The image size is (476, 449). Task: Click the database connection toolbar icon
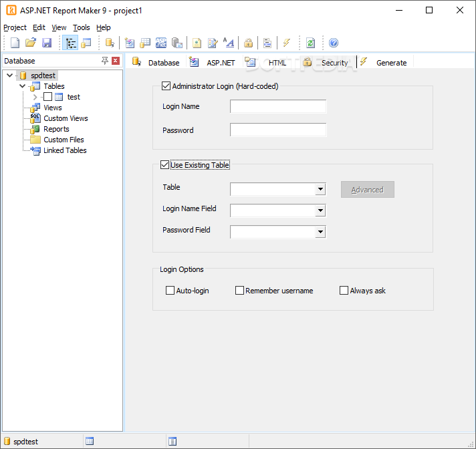(110, 43)
